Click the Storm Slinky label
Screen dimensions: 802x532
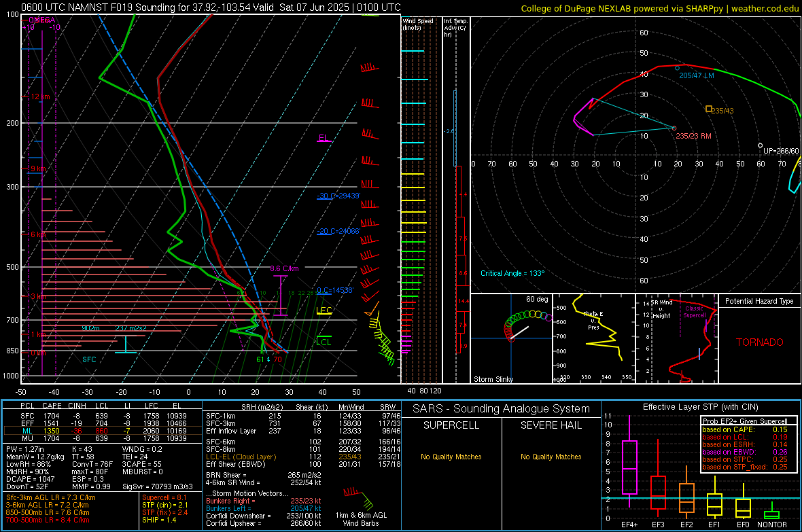point(493,379)
